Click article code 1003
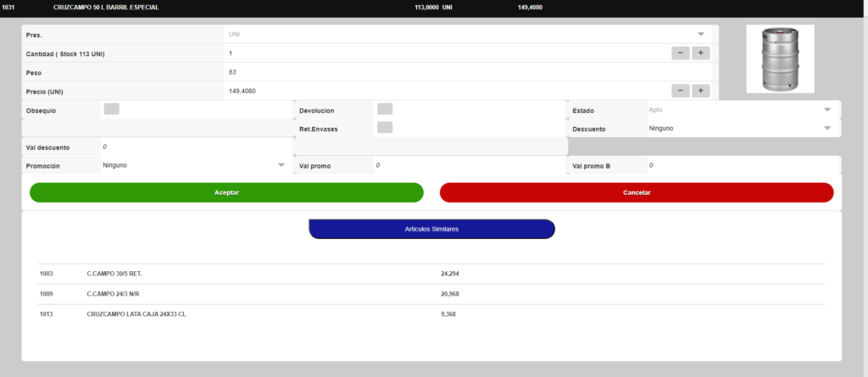 coord(46,274)
